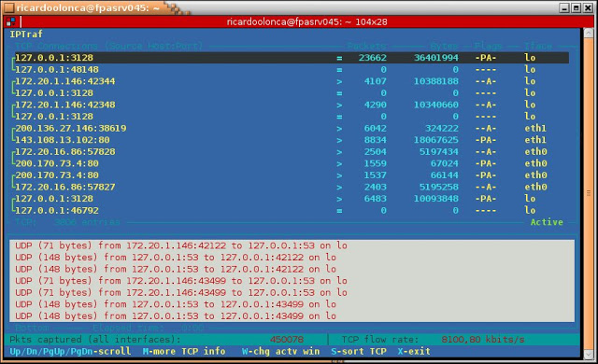This screenshot has width=598, height=364.
Task: Click 200.170.73.4:80 row with 1537 packets
Action: [292, 175]
